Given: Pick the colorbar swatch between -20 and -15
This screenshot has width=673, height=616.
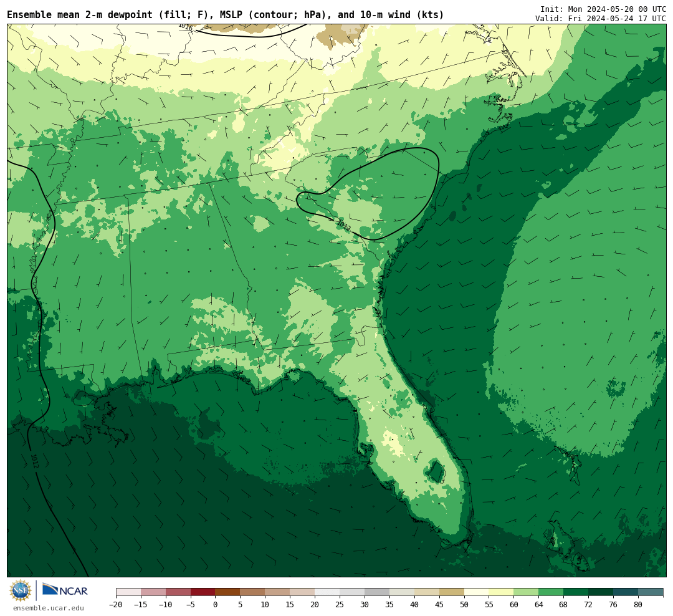Looking at the screenshot, I should [128, 592].
